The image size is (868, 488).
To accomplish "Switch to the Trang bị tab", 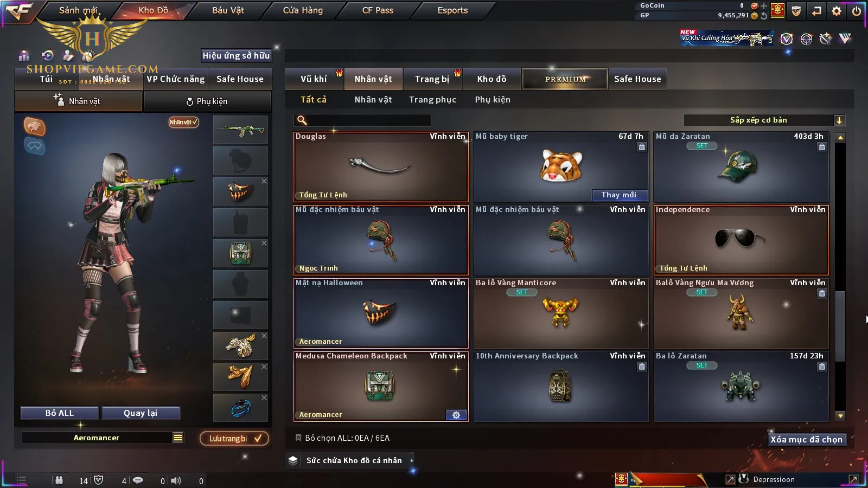I will [x=432, y=79].
